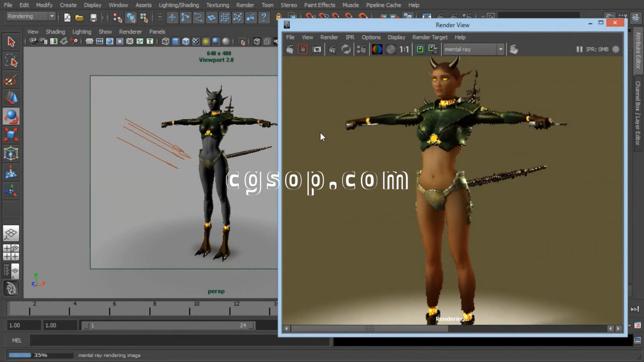The image size is (644, 362).
Task: Set Render View to real size 1:1
Action: coord(404,49)
